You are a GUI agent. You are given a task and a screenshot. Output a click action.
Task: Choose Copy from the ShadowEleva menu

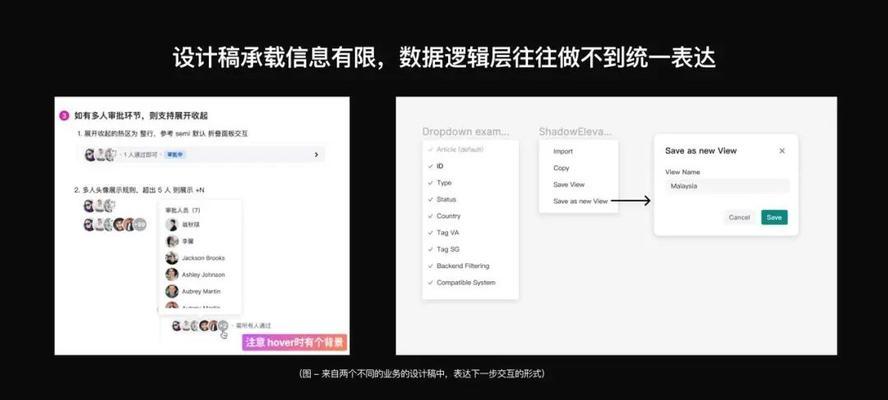click(x=561, y=168)
